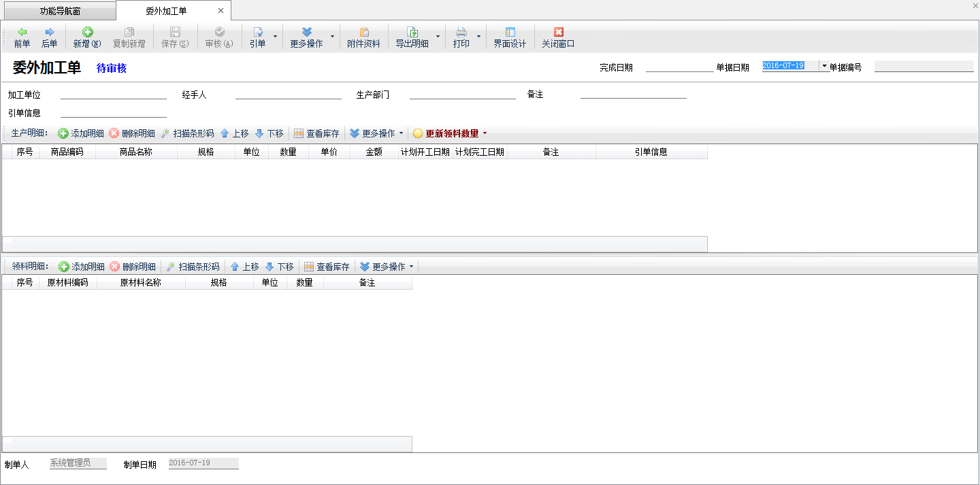Create a new record with 新增 icon
Screen dimensions: 980x485
pyautogui.click(x=87, y=37)
